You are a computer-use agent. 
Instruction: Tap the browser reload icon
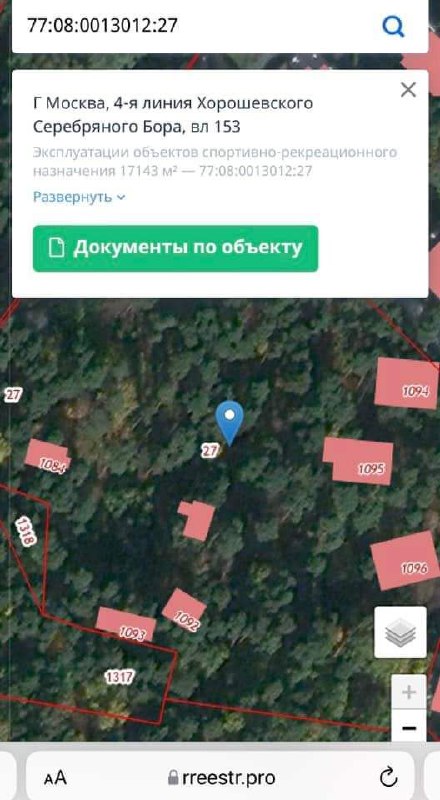coord(388,777)
